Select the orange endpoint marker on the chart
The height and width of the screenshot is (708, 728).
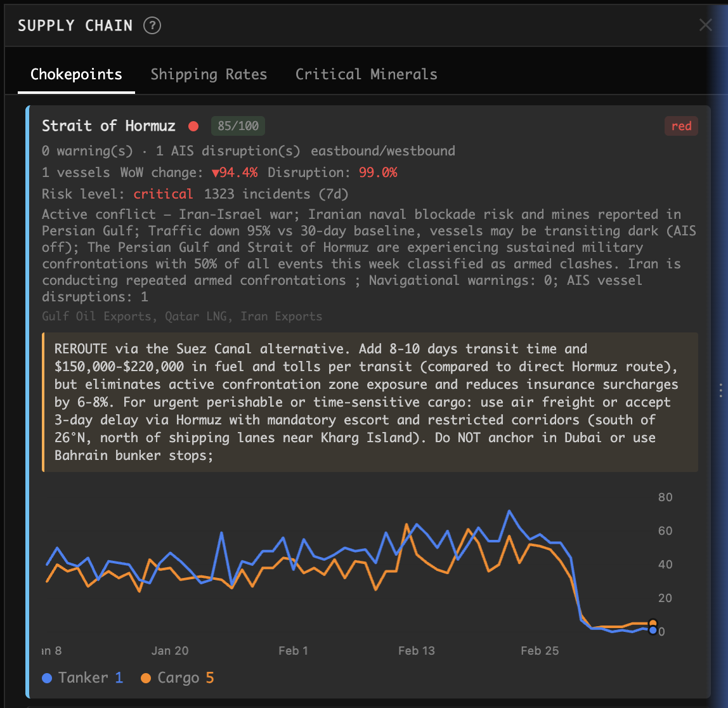pyautogui.click(x=652, y=624)
